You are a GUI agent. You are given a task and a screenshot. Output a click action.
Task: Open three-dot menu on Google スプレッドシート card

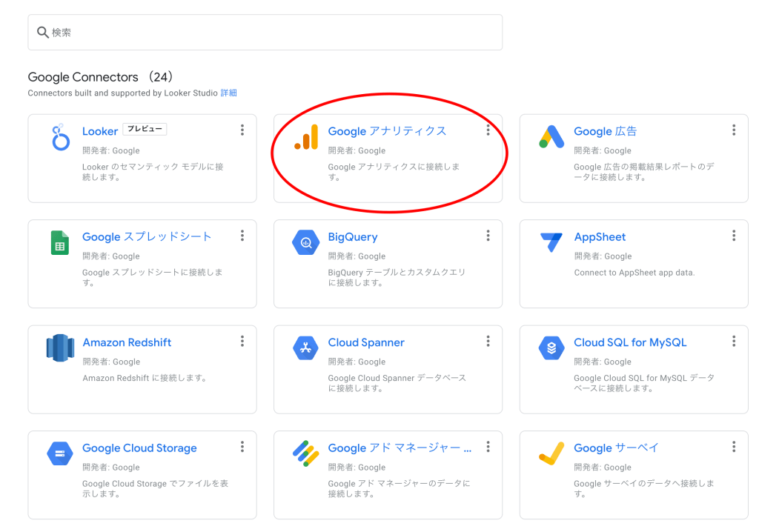(x=242, y=236)
